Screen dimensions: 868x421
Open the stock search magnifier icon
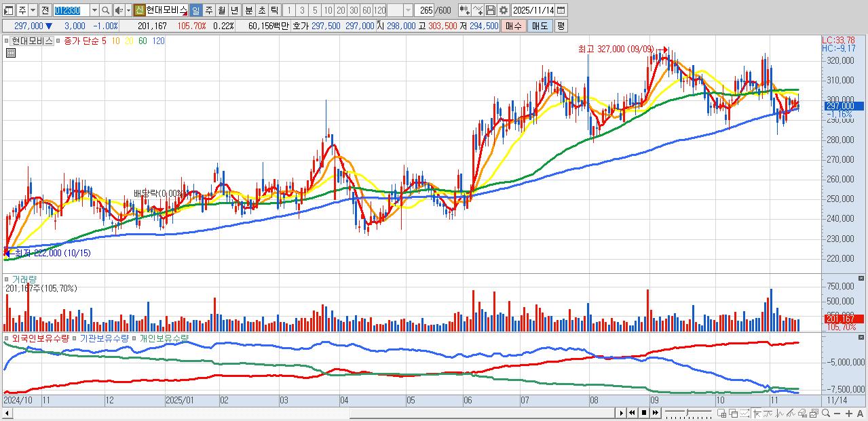(x=106, y=10)
